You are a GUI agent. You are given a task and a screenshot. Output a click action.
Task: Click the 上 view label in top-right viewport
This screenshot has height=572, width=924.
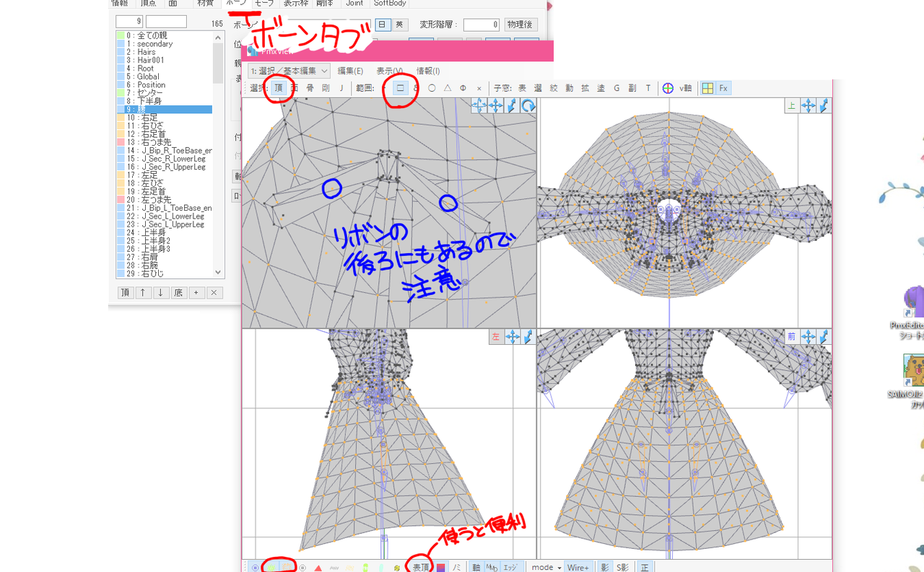pyautogui.click(x=792, y=106)
